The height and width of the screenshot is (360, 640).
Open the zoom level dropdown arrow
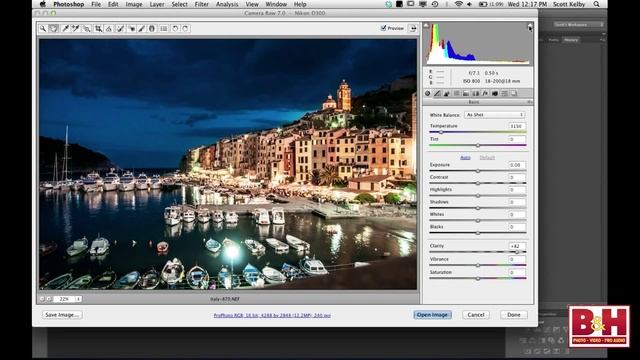point(78,299)
